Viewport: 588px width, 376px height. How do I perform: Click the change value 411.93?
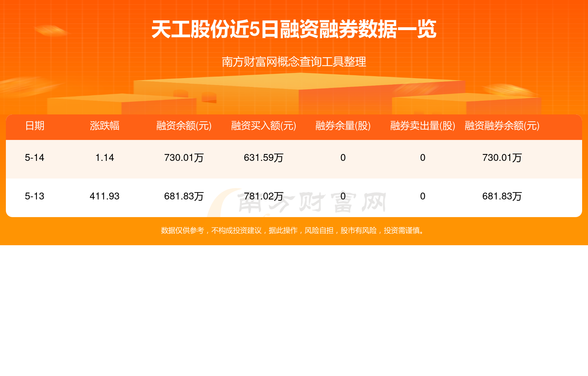[x=105, y=196]
